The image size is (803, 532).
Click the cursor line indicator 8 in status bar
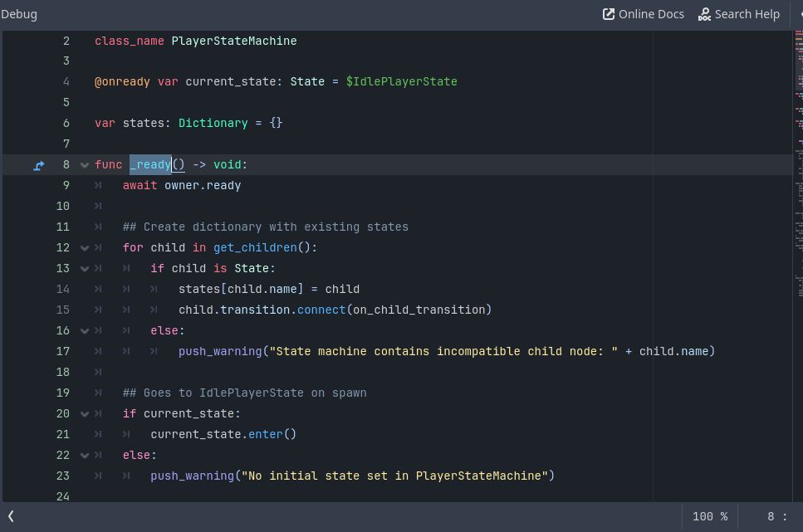pos(771,516)
